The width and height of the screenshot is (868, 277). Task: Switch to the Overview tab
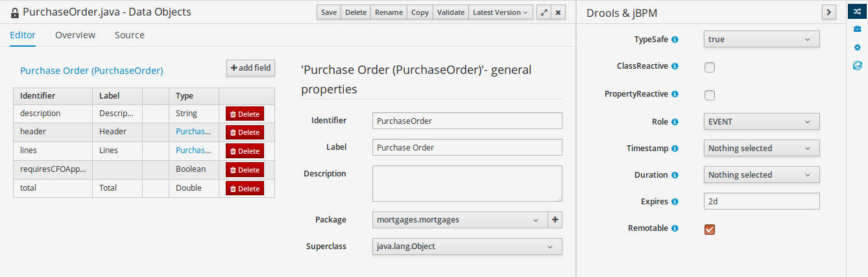pos(75,35)
